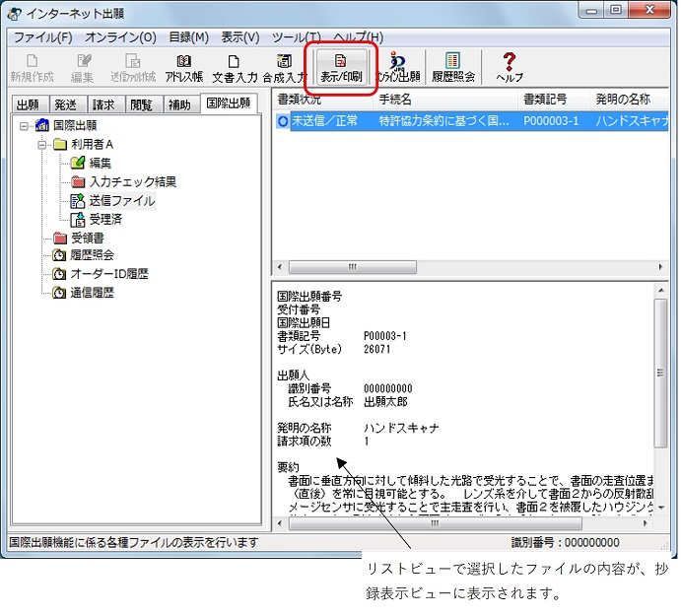Select the 送信ファイル tree item
Viewport: 681px width, 616px height.
[121, 200]
